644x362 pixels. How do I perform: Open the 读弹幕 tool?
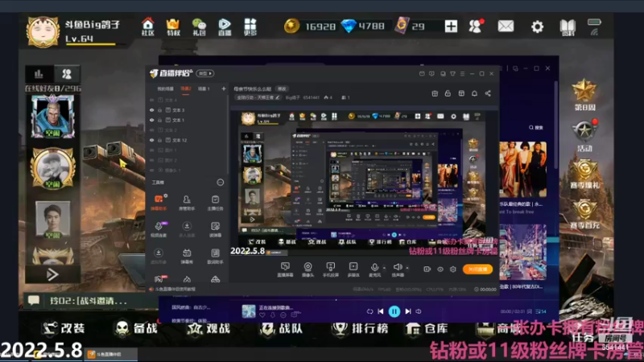[x=215, y=229]
